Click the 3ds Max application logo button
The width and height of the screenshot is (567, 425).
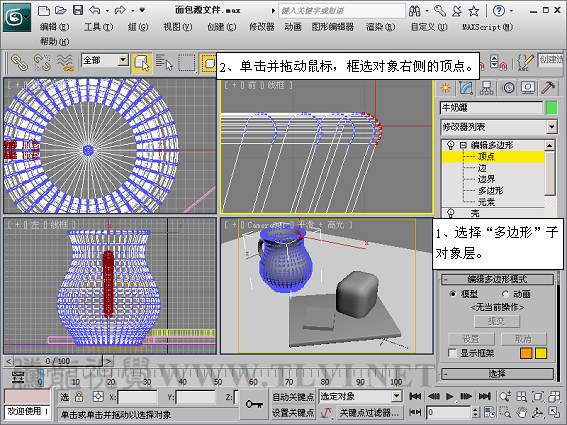pyautogui.click(x=17, y=17)
